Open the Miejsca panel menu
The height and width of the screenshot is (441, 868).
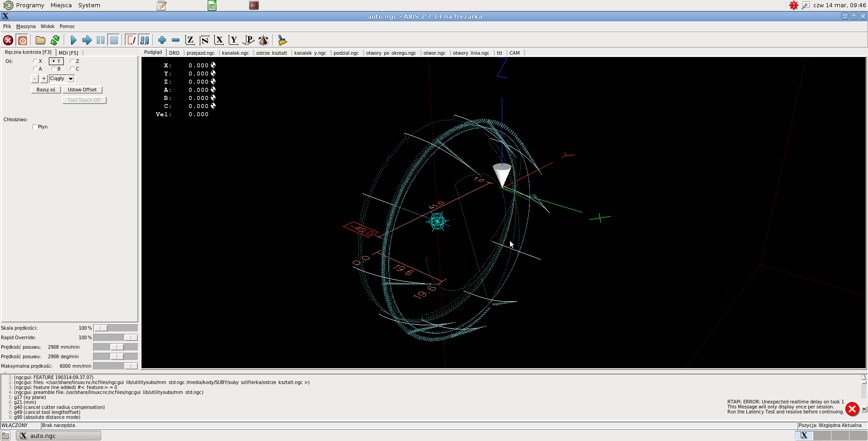[61, 5]
